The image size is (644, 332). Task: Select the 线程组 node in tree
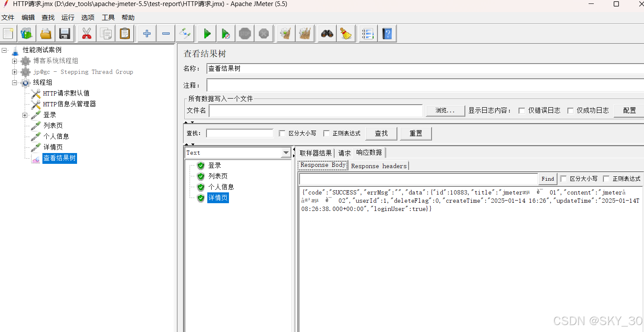[x=42, y=83]
